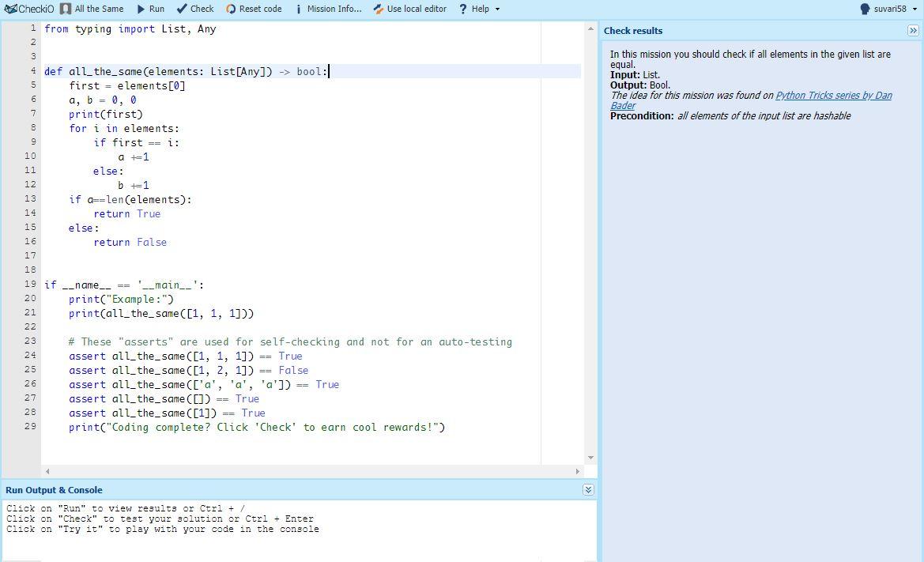Click Reset code text in toolbar
Screen dimensions: 924x562
click(x=261, y=9)
